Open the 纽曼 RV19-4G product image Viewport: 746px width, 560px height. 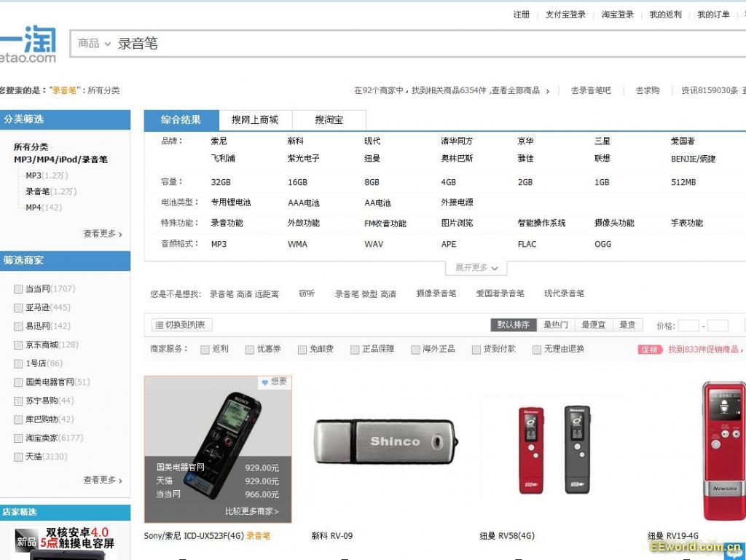point(724,451)
